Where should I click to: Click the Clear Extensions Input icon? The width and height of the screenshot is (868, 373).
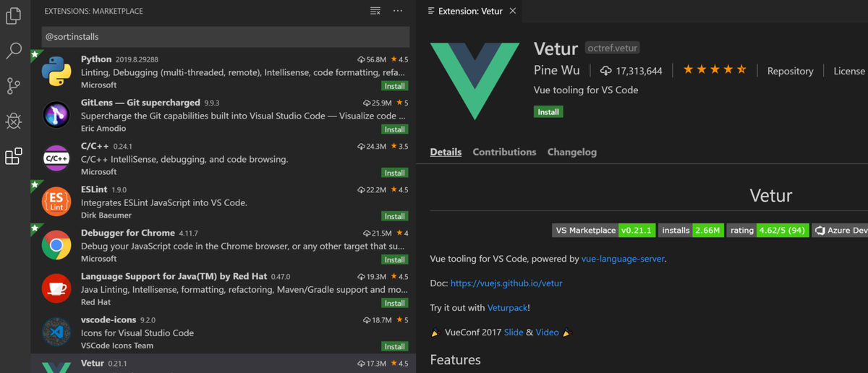(375, 12)
